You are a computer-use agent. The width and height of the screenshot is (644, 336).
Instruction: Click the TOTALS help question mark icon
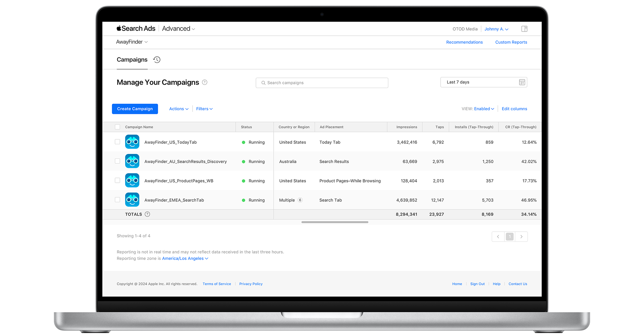(x=148, y=214)
